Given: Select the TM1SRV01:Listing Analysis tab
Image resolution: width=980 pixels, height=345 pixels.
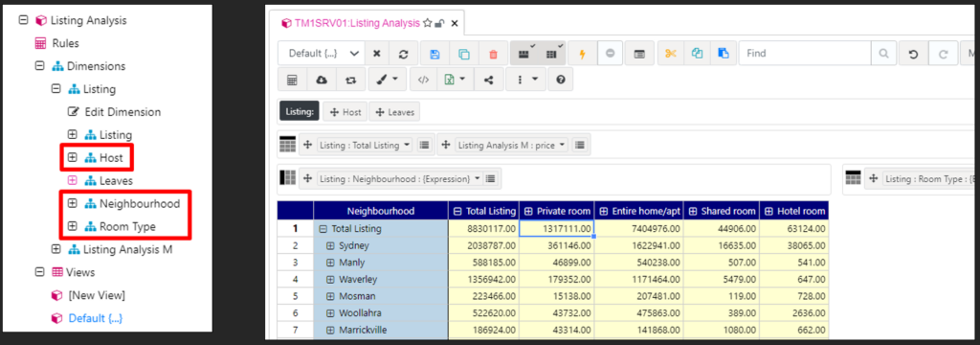Looking at the screenshot, I should [350, 23].
